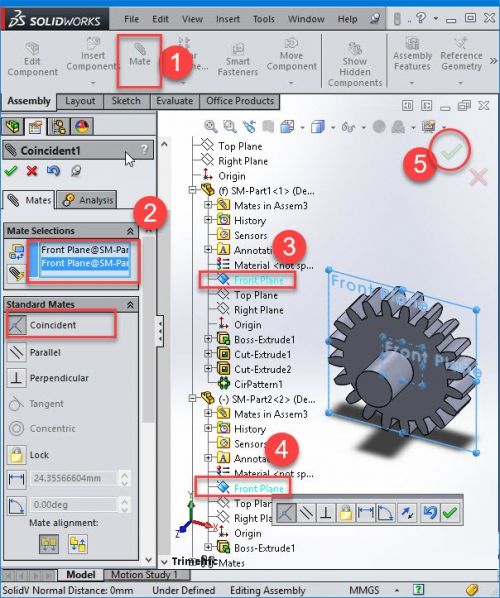Click the Section View icon
This screenshot has height=598, width=500.
268,126
